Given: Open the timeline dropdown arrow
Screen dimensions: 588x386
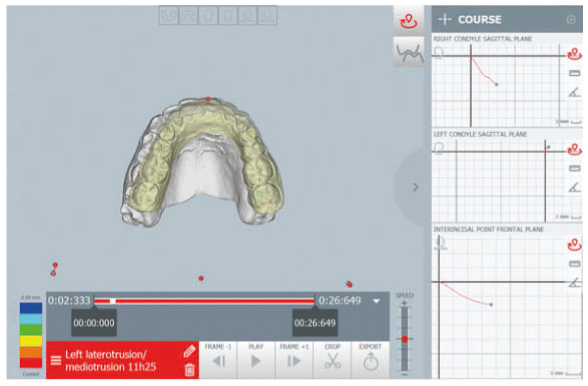Looking at the screenshot, I should (x=377, y=301).
